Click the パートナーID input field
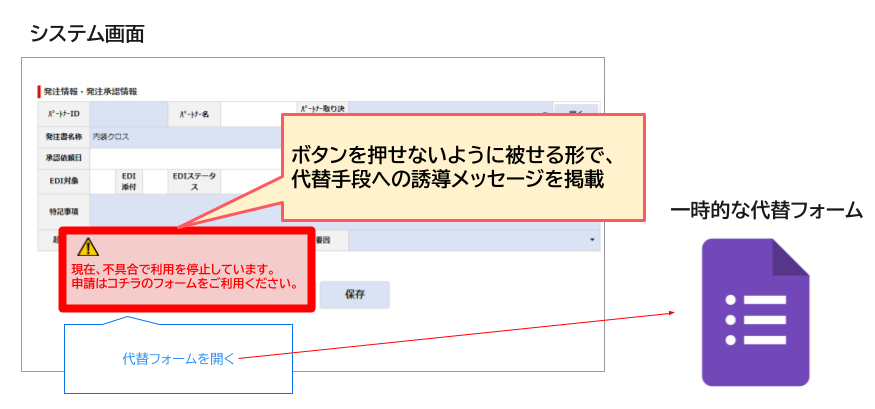The width and height of the screenshot is (875, 409). pos(128,115)
